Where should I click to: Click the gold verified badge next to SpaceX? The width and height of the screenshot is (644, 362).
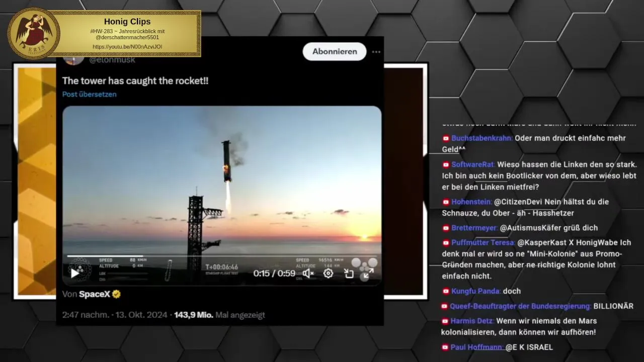click(116, 294)
